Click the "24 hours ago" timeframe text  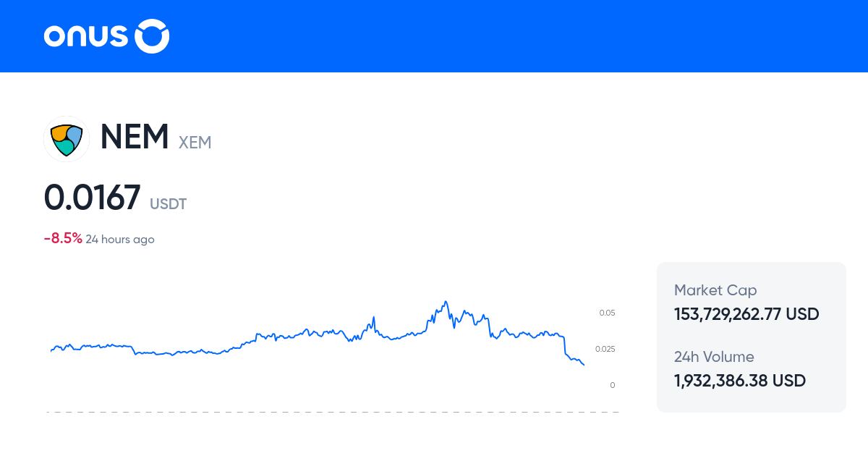[120, 240]
